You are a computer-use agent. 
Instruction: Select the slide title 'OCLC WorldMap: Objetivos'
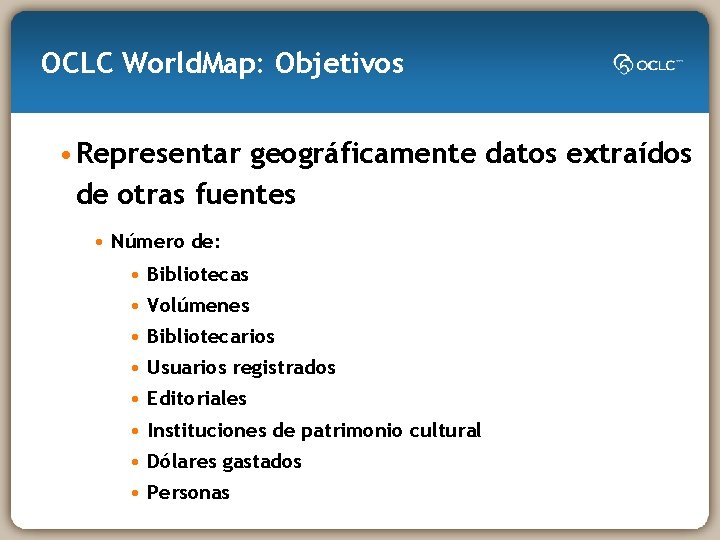coord(222,63)
